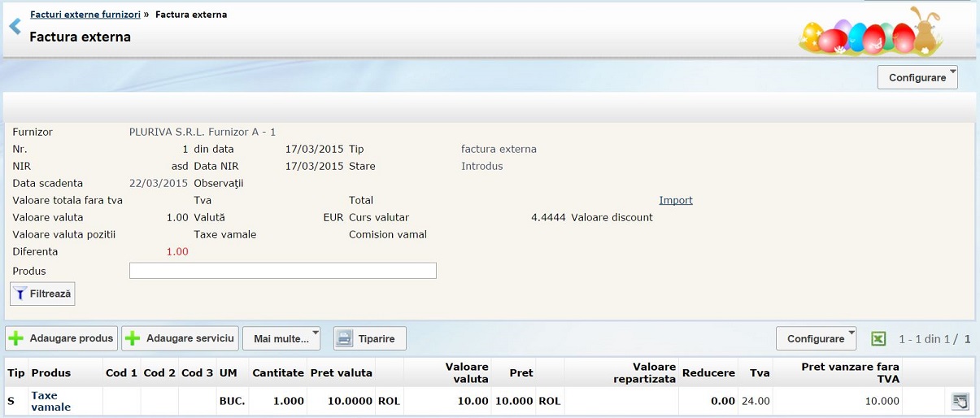Click the back arrow icon
The image size is (980, 418).
point(15,27)
